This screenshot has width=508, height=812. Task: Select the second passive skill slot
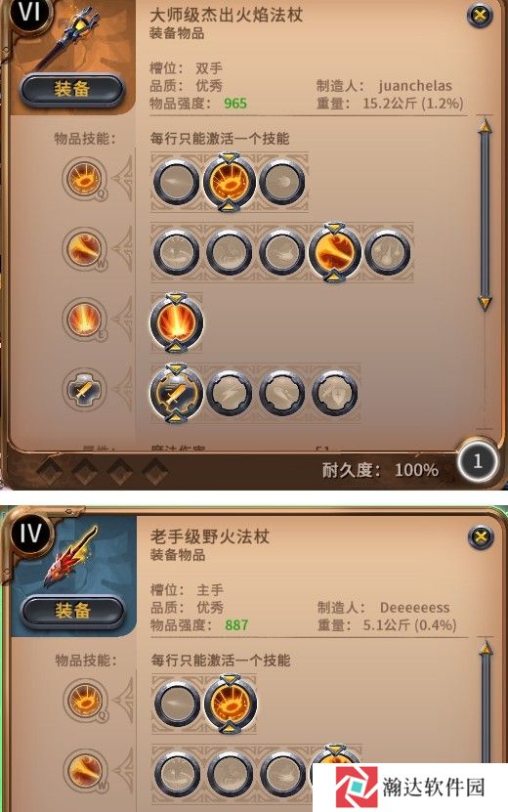230,393
